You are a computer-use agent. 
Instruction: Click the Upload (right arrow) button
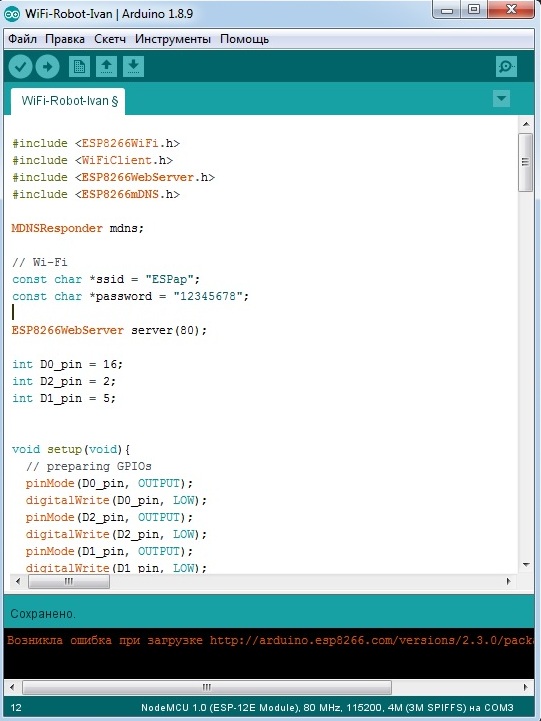(x=47, y=67)
